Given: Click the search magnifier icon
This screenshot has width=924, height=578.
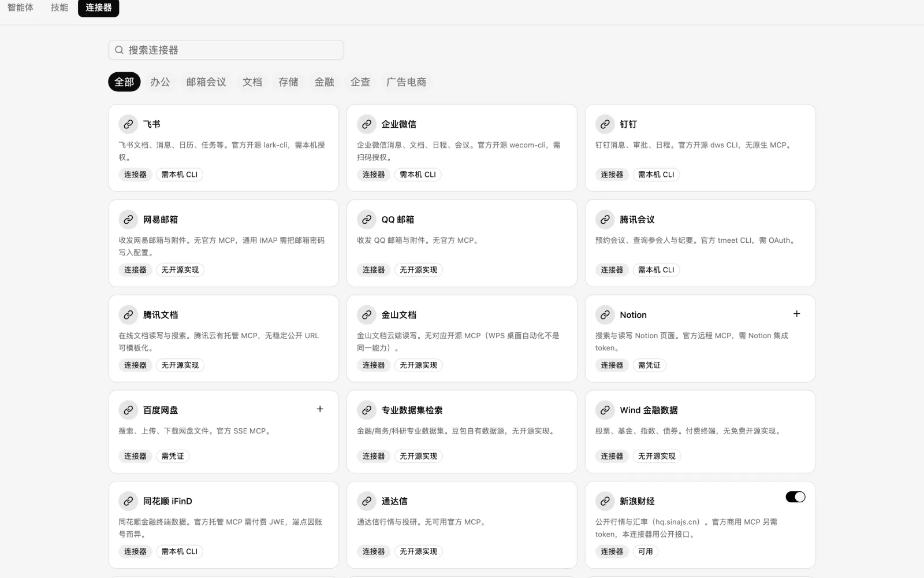Looking at the screenshot, I should click(119, 50).
